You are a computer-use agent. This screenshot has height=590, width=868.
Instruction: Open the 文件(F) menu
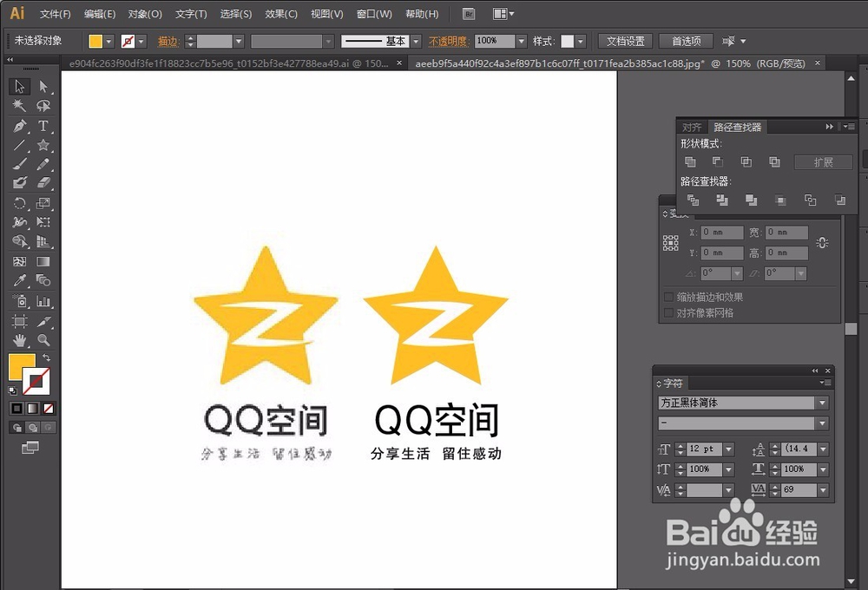pos(56,14)
